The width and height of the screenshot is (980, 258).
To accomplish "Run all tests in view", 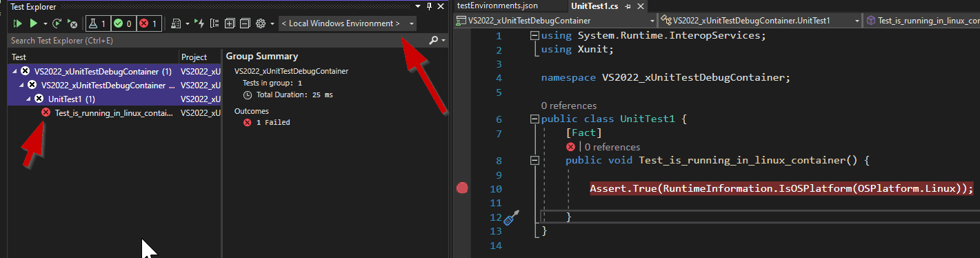I will click(x=18, y=23).
